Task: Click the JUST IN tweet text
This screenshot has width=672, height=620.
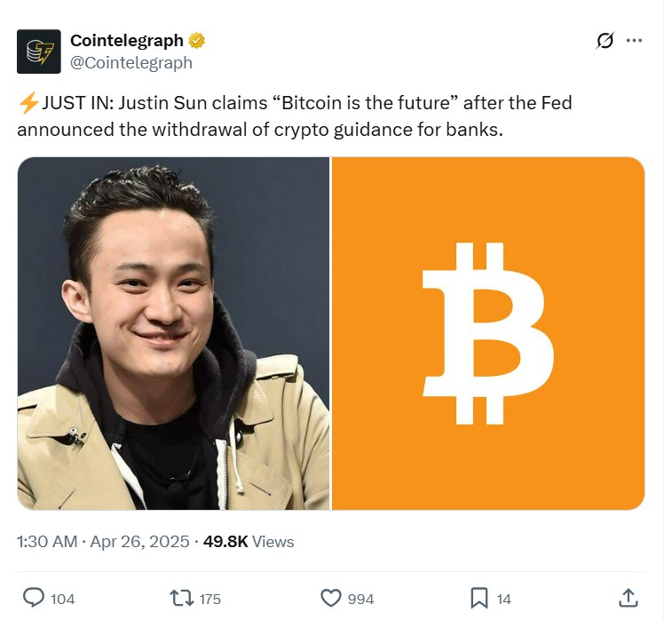Action: [295, 116]
